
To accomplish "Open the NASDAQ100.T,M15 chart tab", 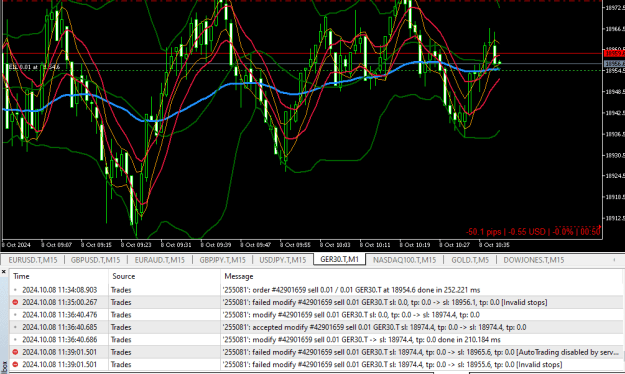I will tap(404, 260).
